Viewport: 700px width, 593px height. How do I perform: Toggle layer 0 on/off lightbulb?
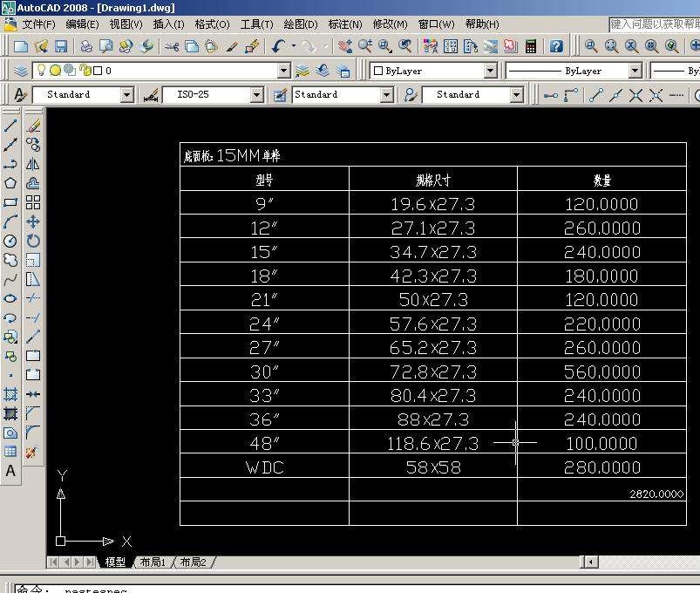tap(41, 70)
